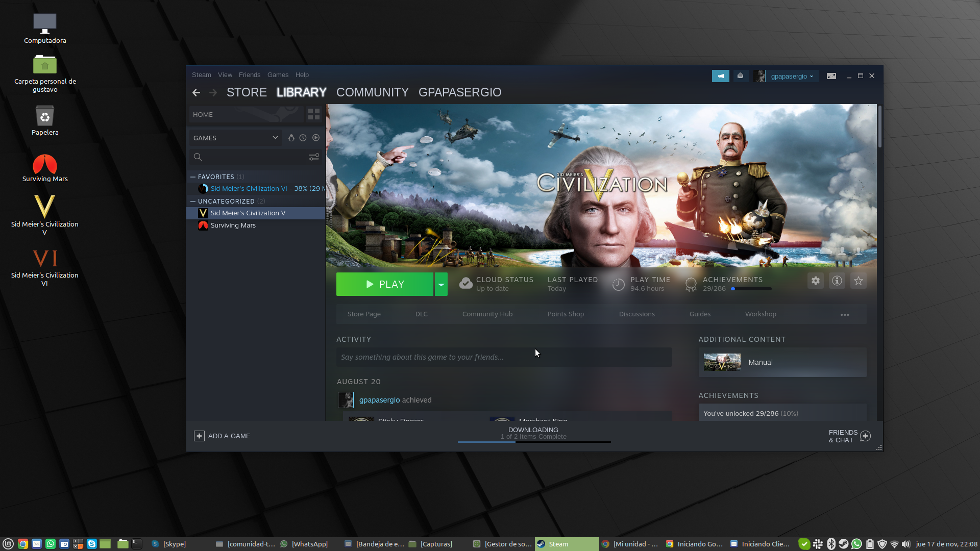
Task: Toggle the Linux games filter icon
Action: 291,138
